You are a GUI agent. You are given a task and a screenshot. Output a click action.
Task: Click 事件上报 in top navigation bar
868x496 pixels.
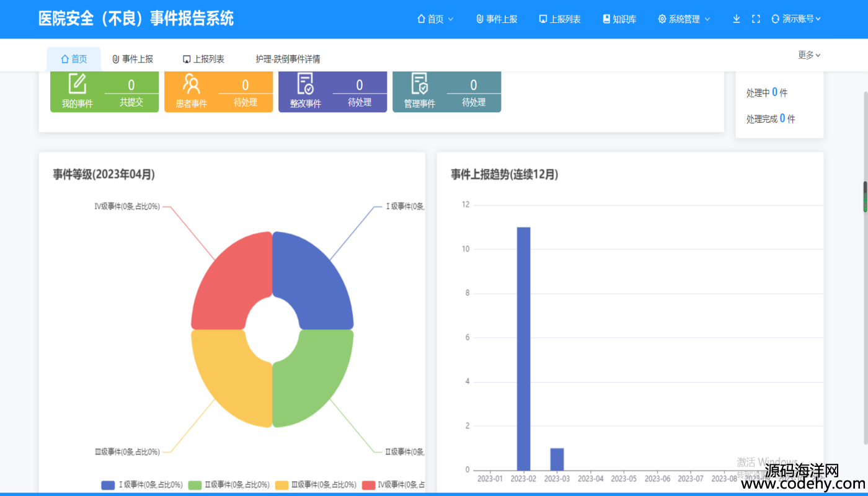pos(497,19)
